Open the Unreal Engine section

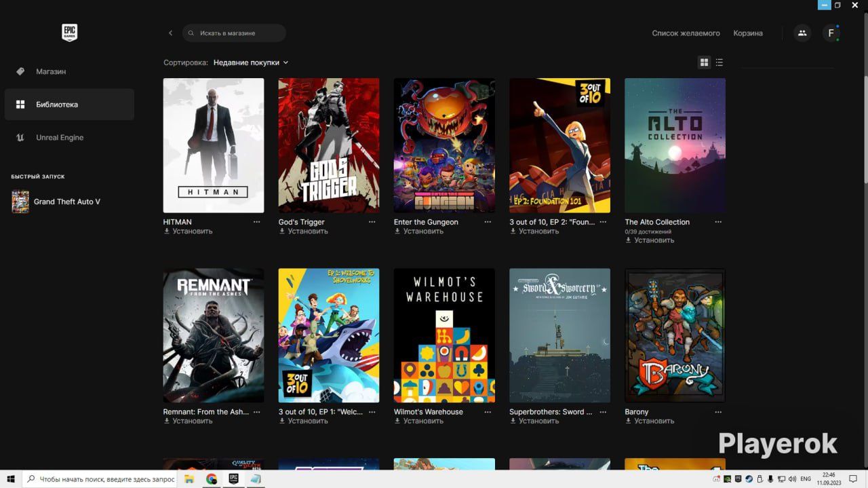69,137
